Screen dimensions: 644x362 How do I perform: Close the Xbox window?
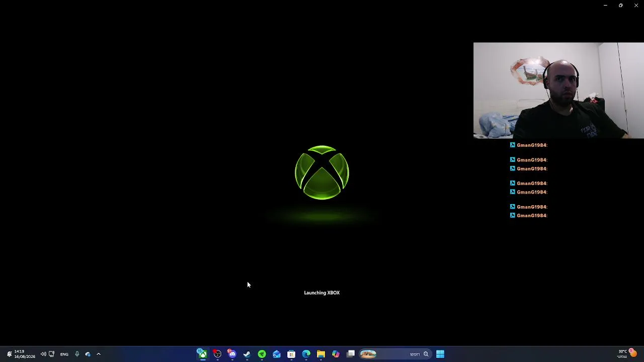pos(636,6)
